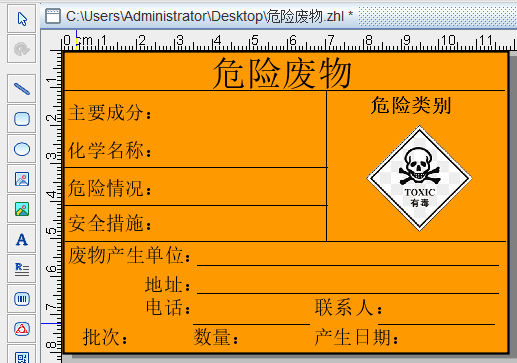Select the toxic skull hazard image
The width and height of the screenshot is (517, 363).
pyautogui.click(x=419, y=178)
